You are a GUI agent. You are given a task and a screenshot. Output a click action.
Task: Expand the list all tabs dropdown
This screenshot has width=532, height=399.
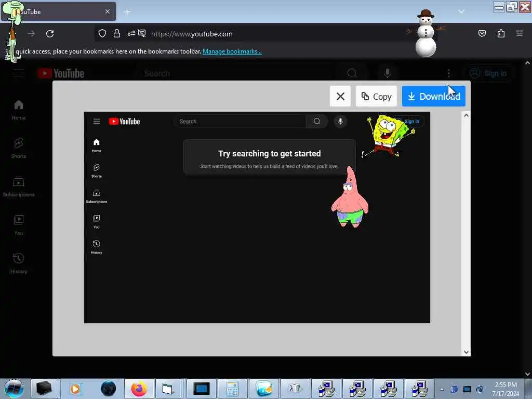click(461, 11)
